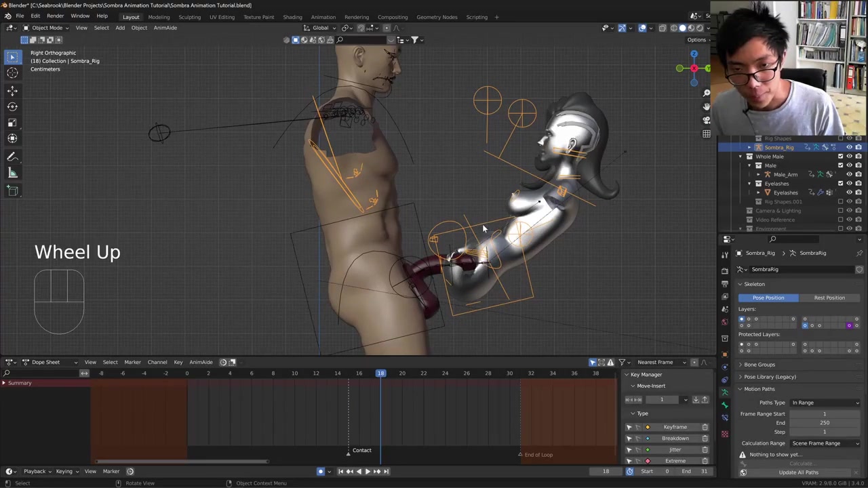Screen dimensions: 868x488
Task: Hide Male_Arm using its eye icon
Action: pos(849,174)
